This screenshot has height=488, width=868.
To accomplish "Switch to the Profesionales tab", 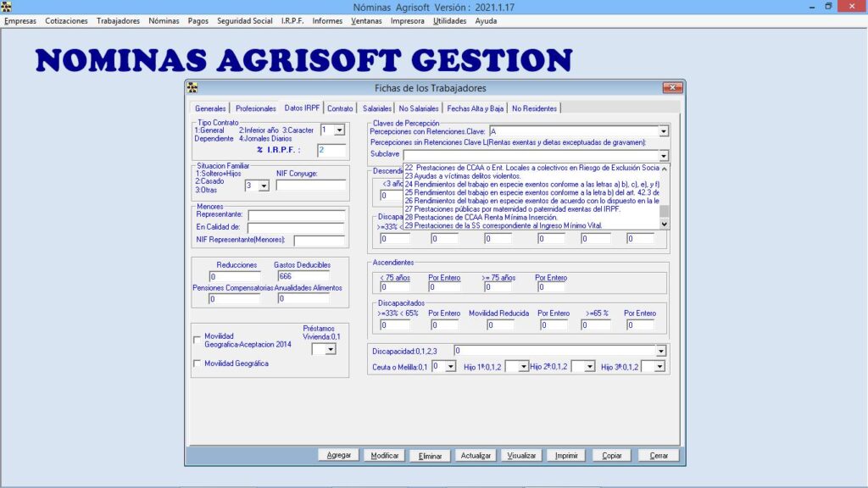I will point(256,108).
